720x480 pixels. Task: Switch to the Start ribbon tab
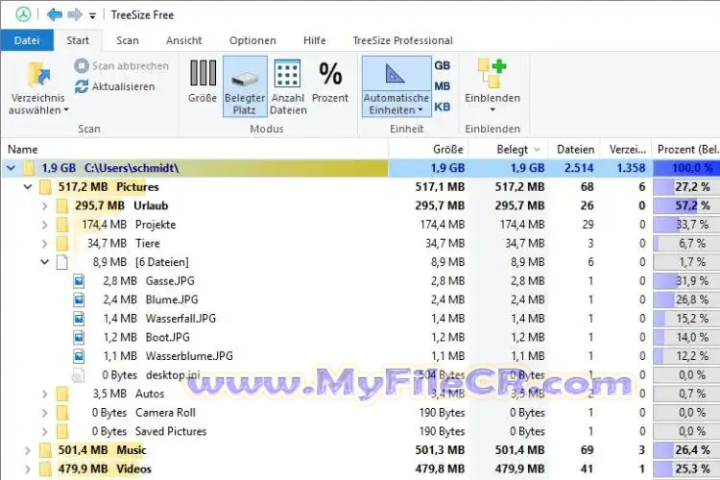click(x=78, y=40)
